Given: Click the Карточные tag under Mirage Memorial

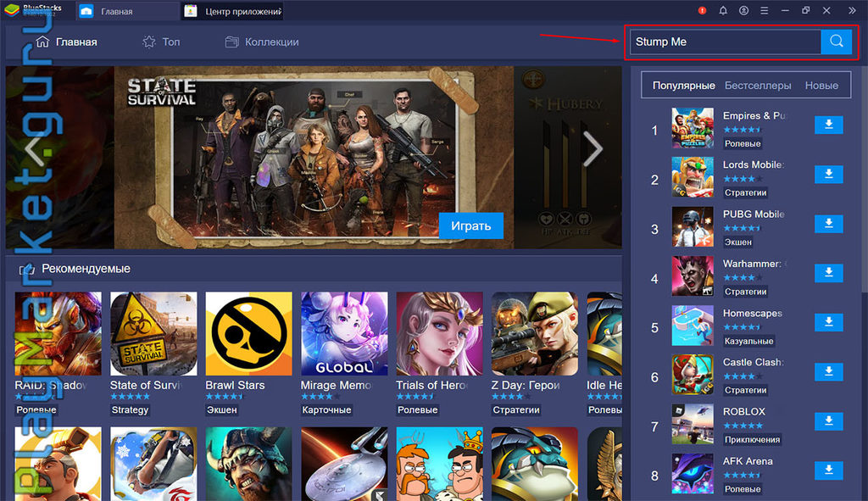Looking at the screenshot, I should pos(326,409).
